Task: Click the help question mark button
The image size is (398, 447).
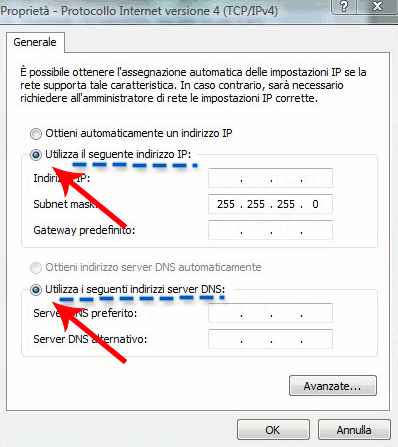Action: [344, 6]
